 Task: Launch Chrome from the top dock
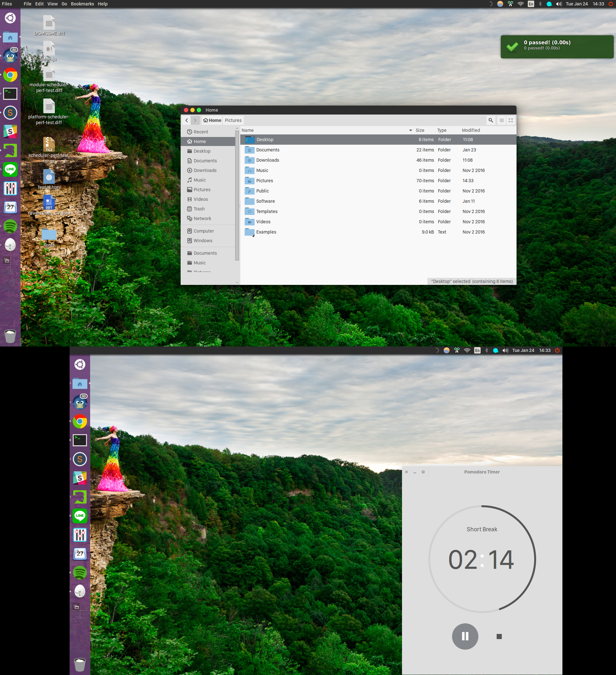tap(10, 75)
